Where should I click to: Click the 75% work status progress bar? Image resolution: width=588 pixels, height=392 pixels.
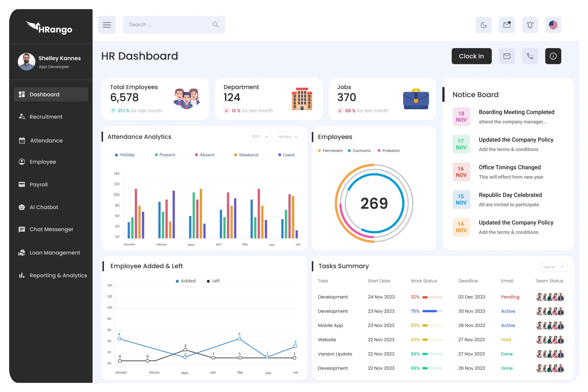point(432,311)
